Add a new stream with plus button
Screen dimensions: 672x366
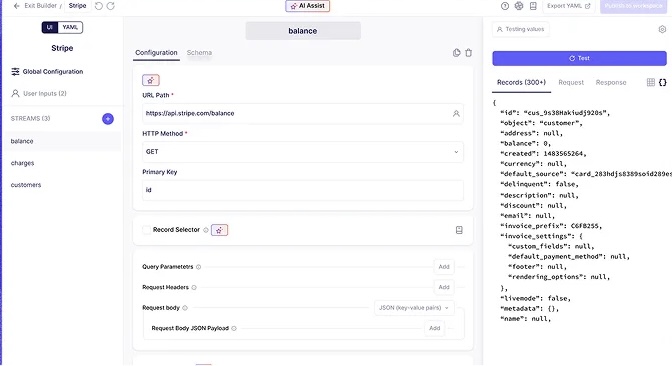pos(108,119)
